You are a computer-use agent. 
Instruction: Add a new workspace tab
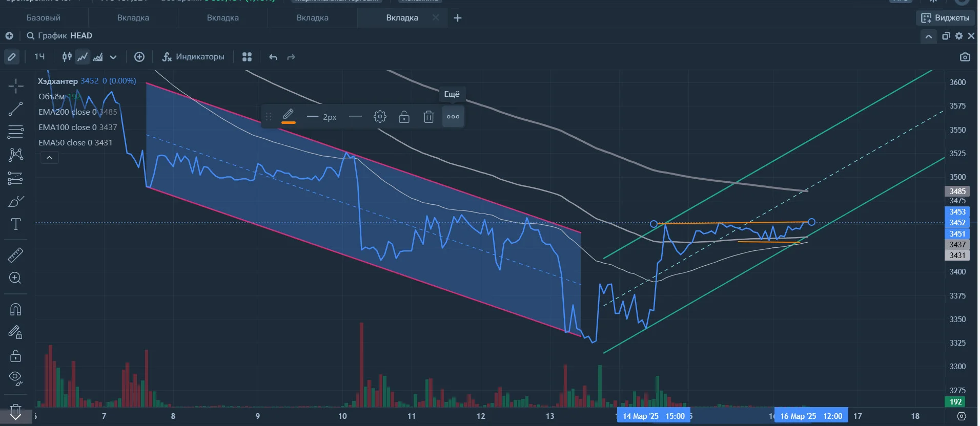458,18
